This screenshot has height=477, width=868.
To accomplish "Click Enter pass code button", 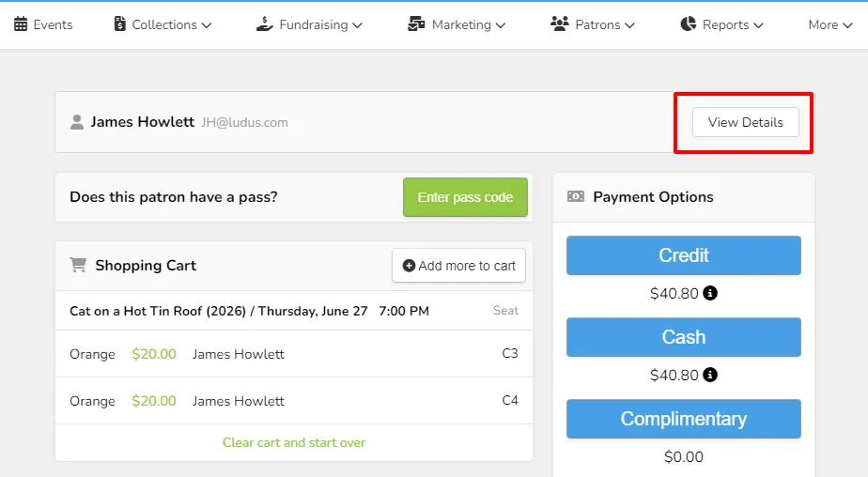I will click(465, 197).
